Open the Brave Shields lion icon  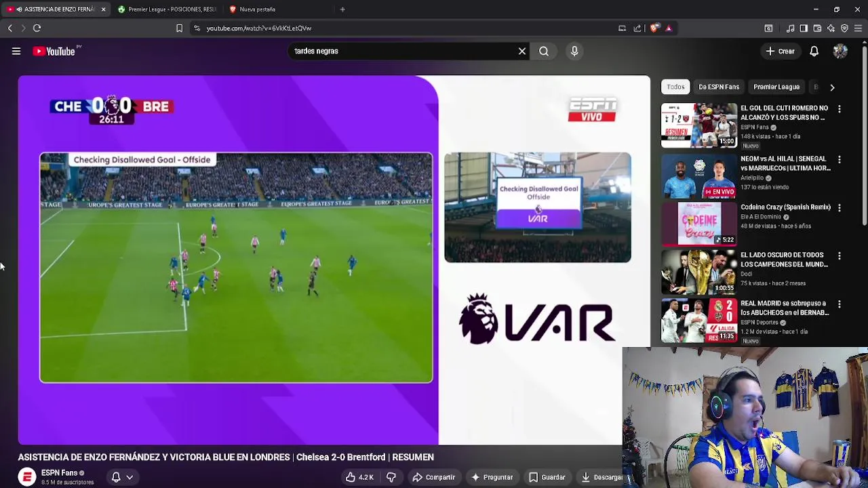[x=654, y=28]
